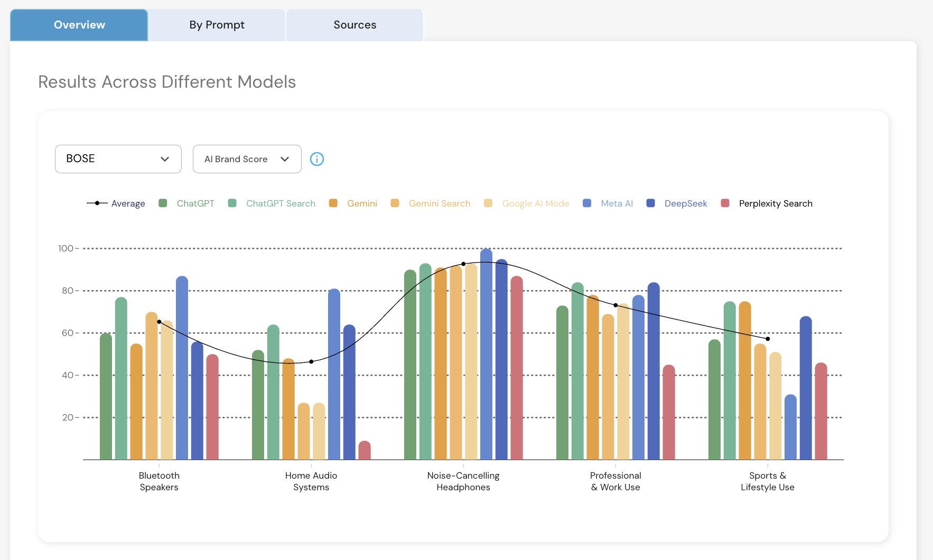933x560 pixels.
Task: Click the Sports & Lifestyle Use axis label
Action: (768, 481)
